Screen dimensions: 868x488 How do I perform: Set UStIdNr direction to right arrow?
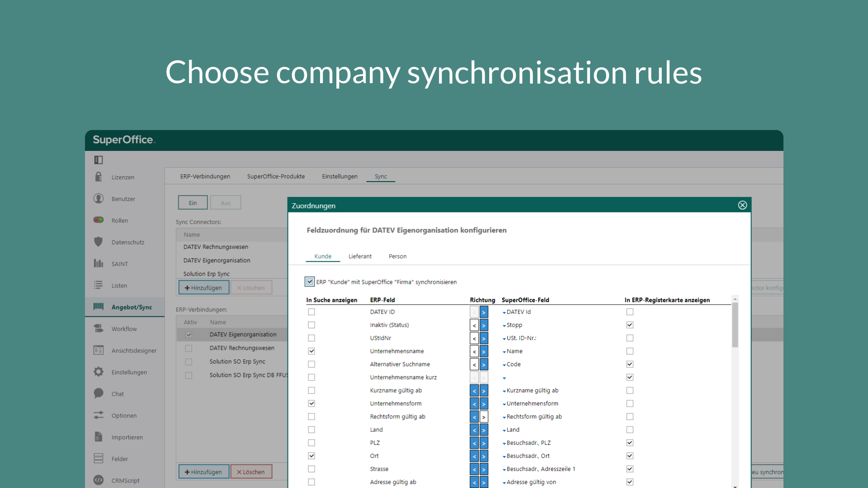[484, 338]
